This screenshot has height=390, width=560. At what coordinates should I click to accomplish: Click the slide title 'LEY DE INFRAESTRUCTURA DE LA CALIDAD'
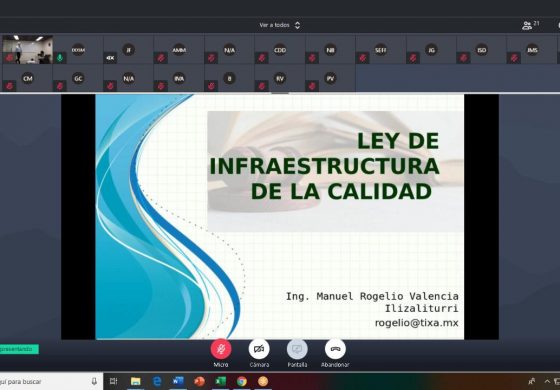tap(324, 166)
